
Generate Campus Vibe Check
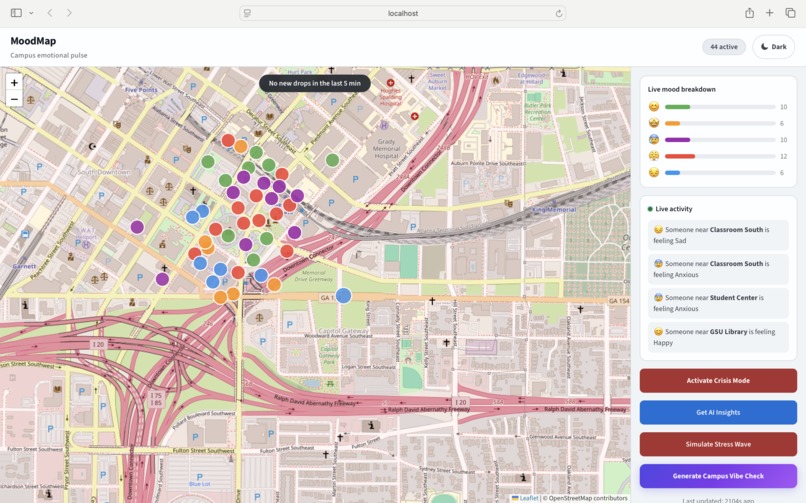[x=718, y=476]
